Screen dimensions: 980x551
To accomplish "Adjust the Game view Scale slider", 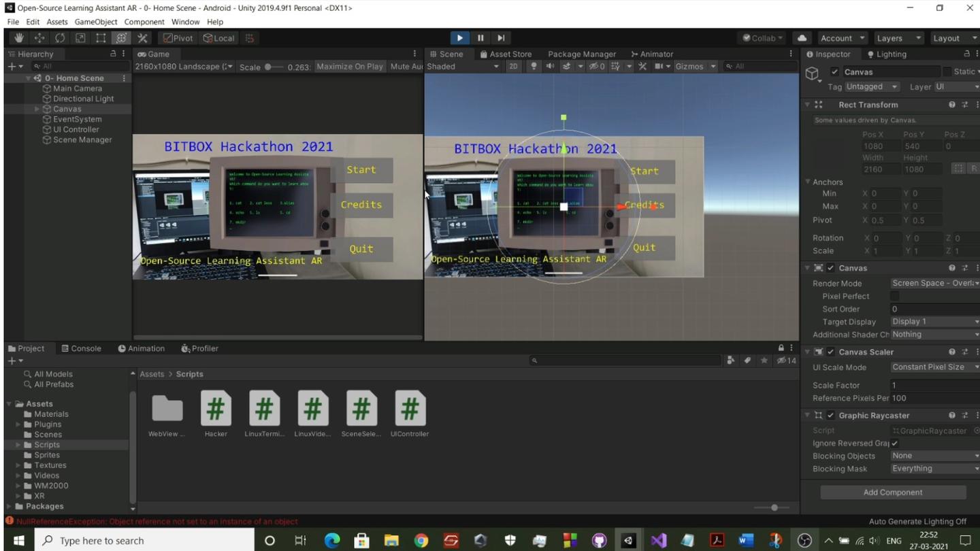I will coord(274,67).
